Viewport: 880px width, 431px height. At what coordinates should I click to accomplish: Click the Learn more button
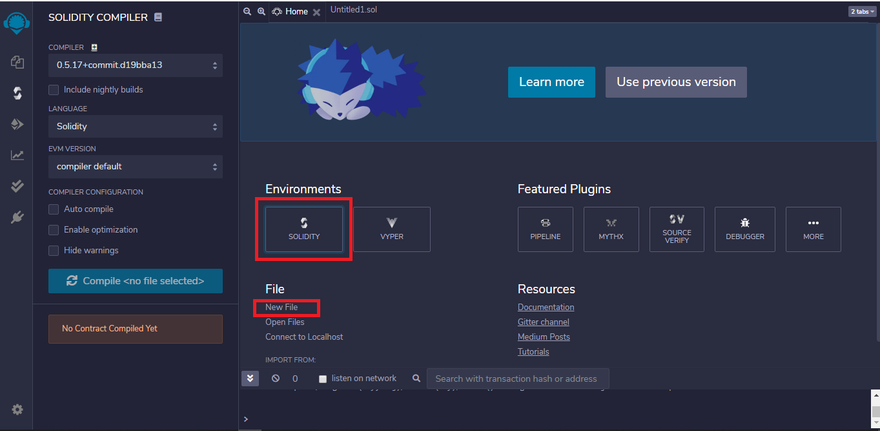551,82
